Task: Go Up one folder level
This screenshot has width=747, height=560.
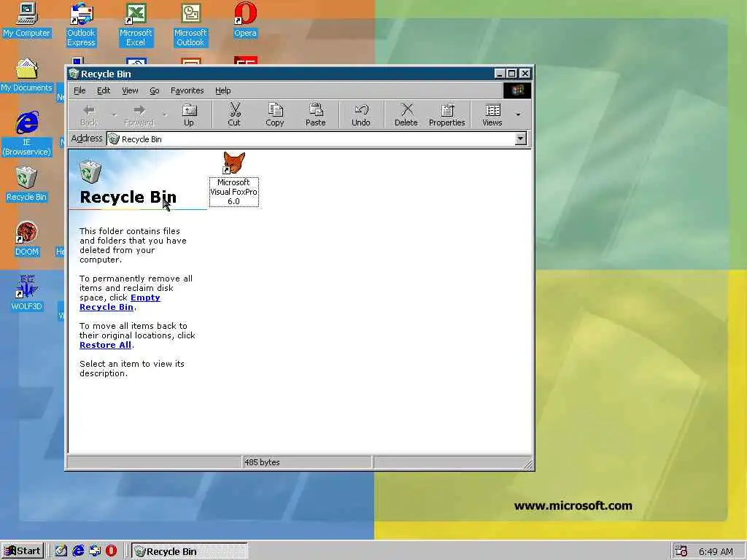Action: 189,114
